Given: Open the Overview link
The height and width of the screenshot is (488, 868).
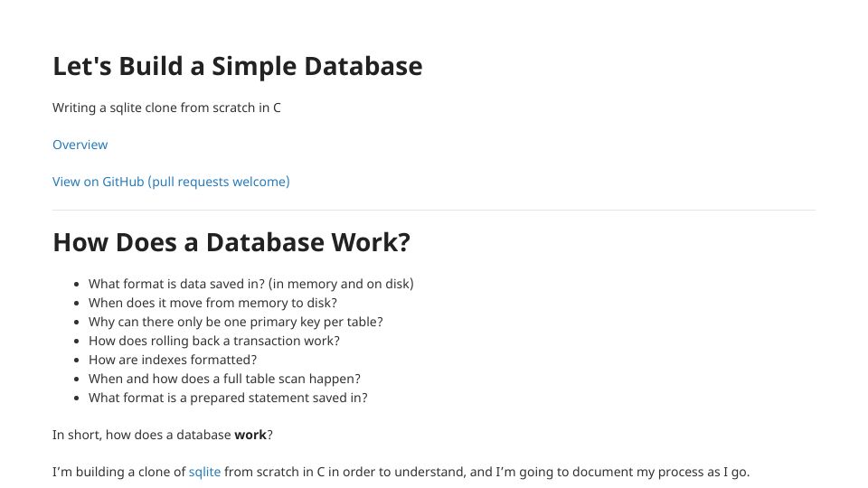Looking at the screenshot, I should pos(80,145).
